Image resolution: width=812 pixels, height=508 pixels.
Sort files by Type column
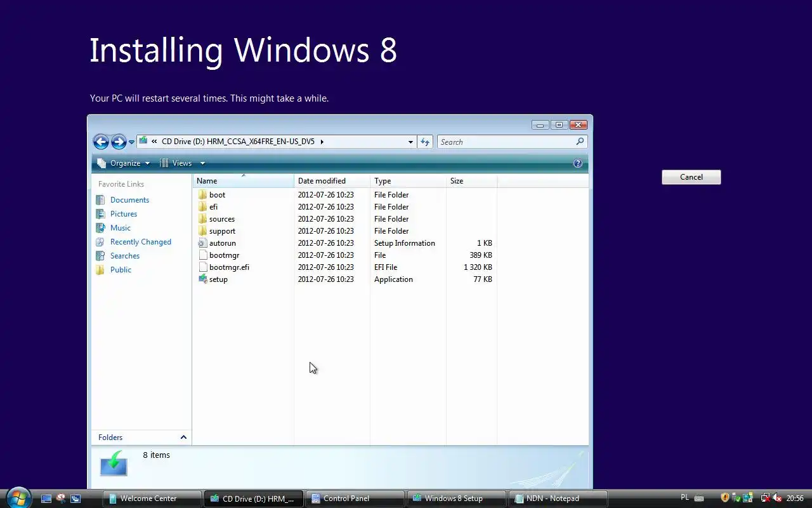[409, 181]
